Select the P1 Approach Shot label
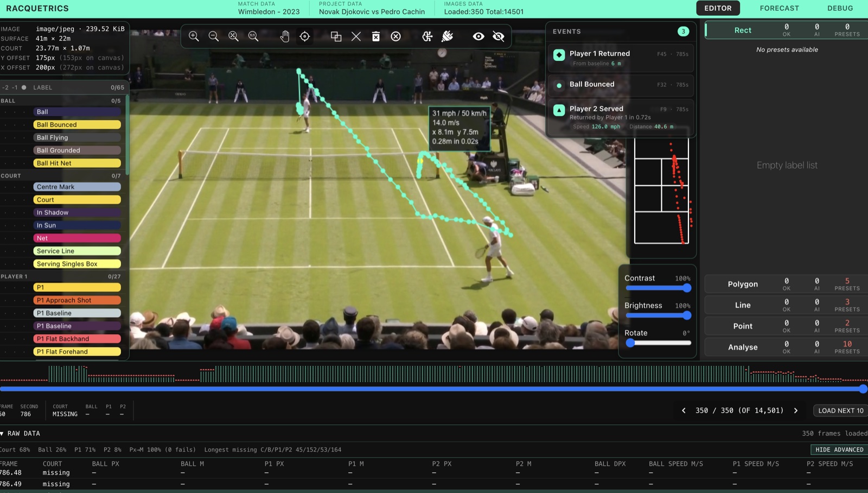868x493 pixels. (x=77, y=300)
